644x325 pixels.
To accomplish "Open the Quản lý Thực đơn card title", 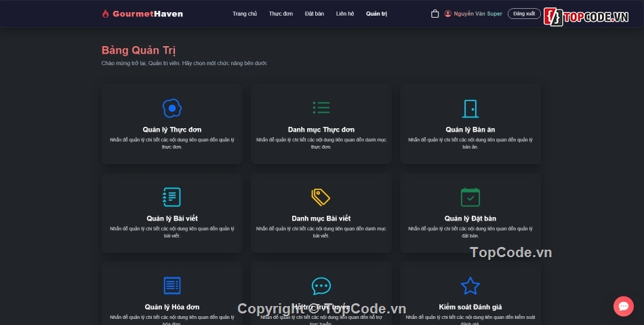I will coord(172,130).
